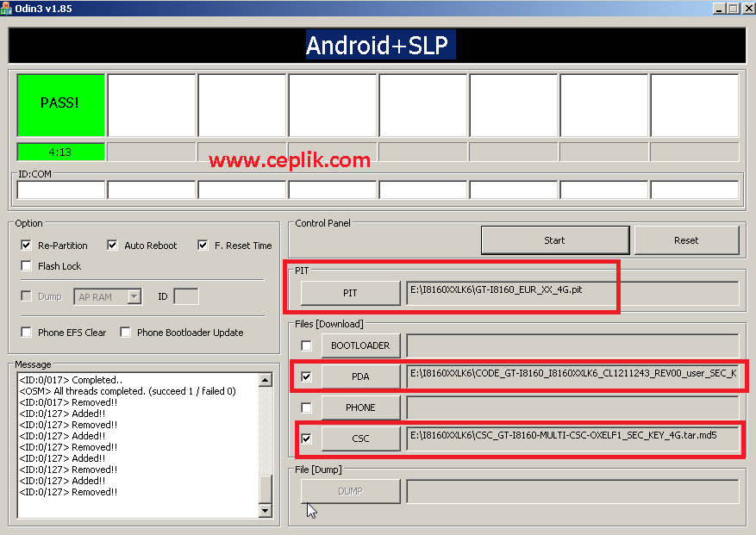This screenshot has height=535, width=756.
Task: Click the Message log scroll up arrow
Action: pyautogui.click(x=266, y=380)
